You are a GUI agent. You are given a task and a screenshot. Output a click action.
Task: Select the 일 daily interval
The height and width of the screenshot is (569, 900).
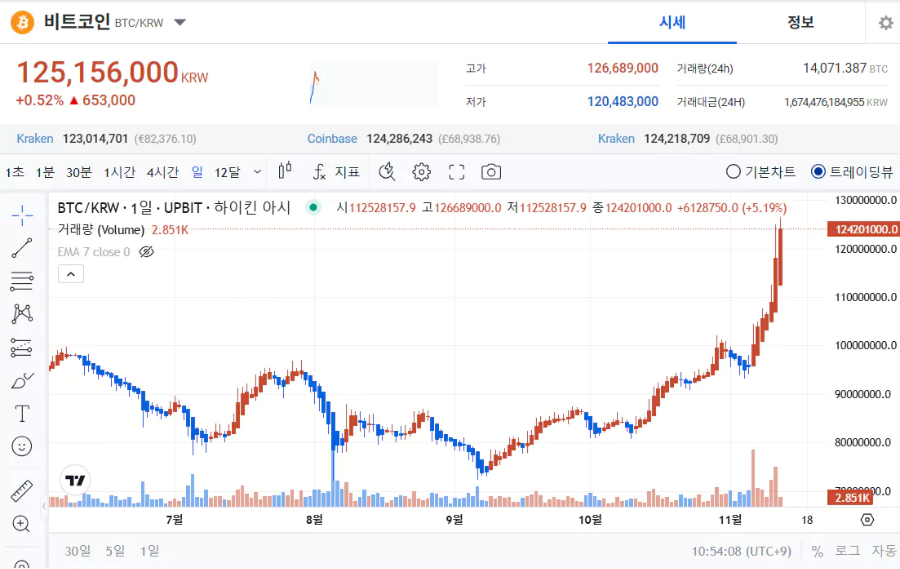(197, 172)
